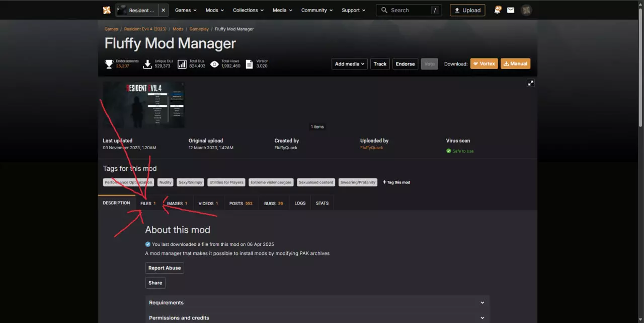Click the Share button

click(155, 283)
